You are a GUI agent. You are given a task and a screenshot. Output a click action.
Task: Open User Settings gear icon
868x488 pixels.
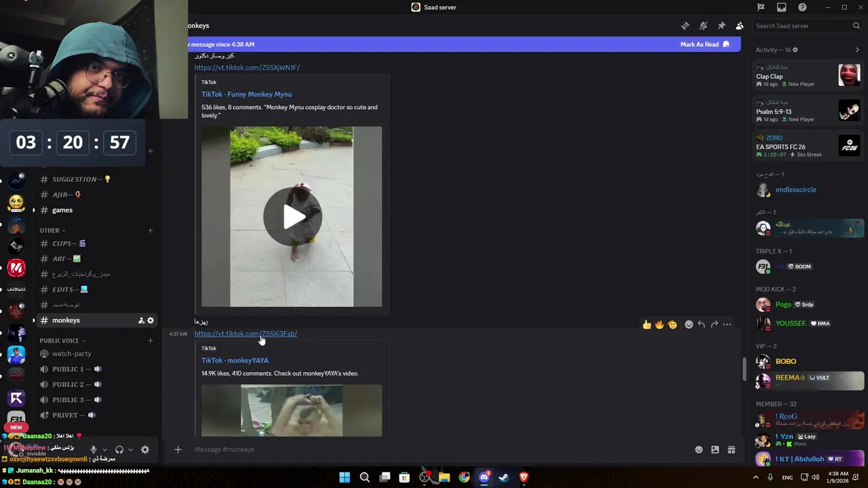point(144,449)
